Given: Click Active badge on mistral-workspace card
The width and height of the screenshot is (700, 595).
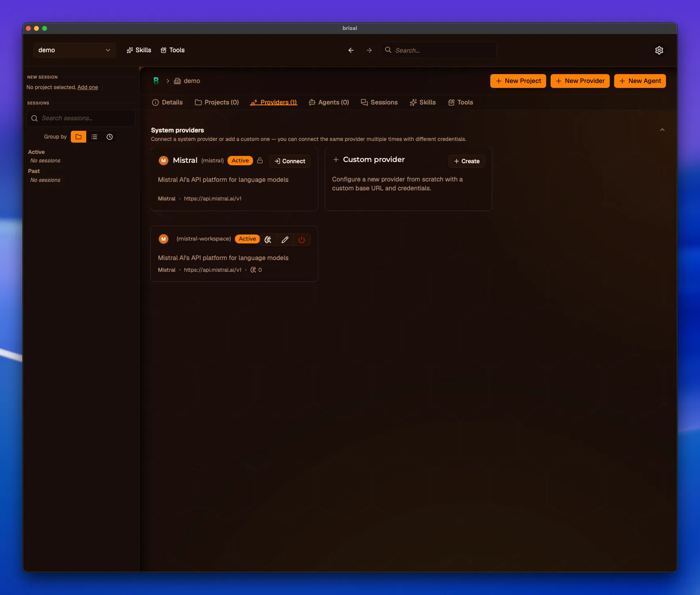Looking at the screenshot, I should [x=247, y=239].
